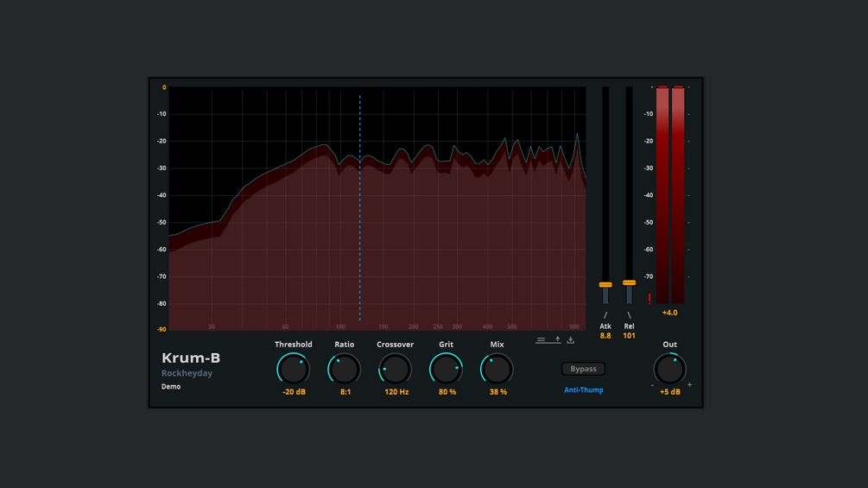The height and width of the screenshot is (488, 868).
Task: Click the 8.8 attack value
Action: tap(605, 336)
